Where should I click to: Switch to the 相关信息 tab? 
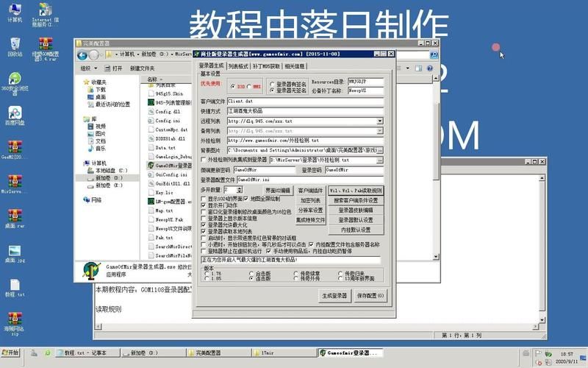tap(295, 66)
